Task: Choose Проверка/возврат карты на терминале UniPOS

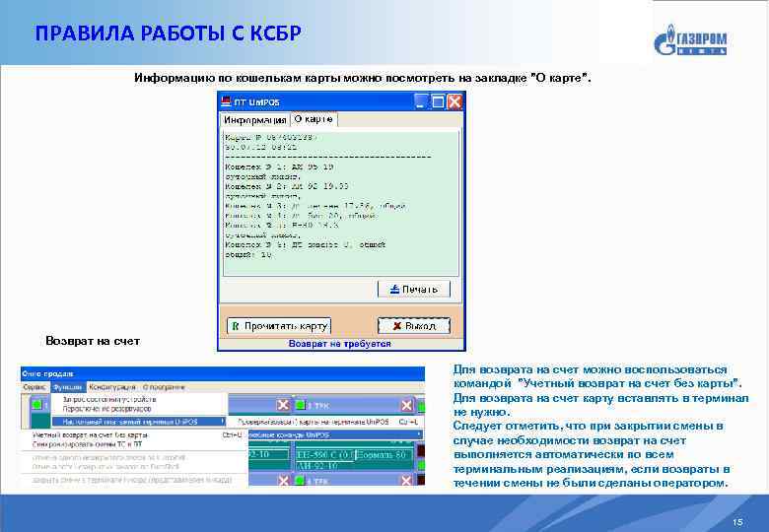Action: [327, 422]
